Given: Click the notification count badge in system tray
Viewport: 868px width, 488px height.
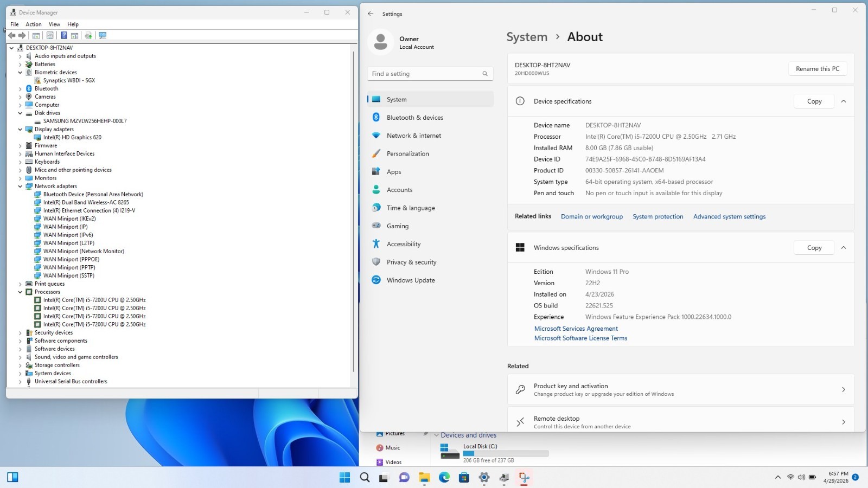Looking at the screenshot, I should 856,477.
